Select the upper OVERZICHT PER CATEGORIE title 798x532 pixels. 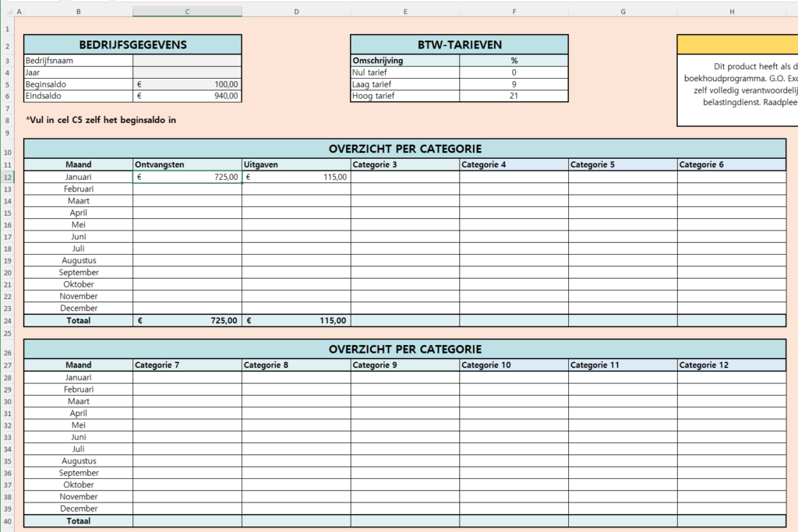(404, 148)
